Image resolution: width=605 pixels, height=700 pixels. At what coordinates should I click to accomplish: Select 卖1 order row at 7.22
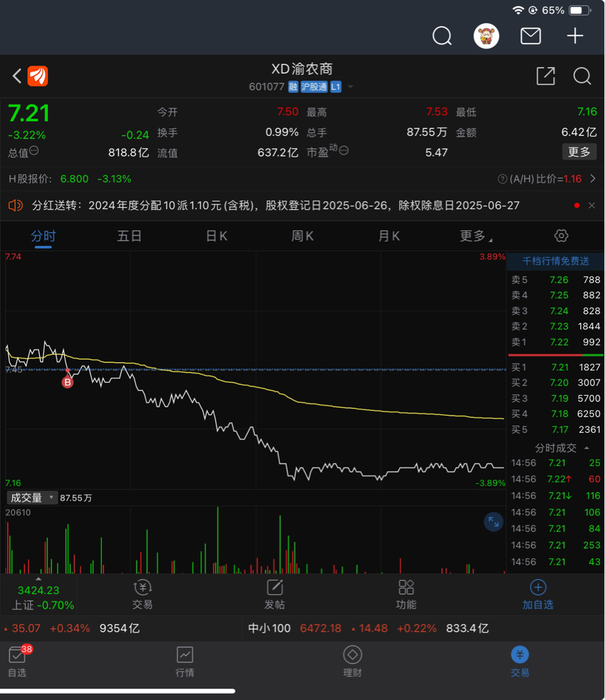556,342
